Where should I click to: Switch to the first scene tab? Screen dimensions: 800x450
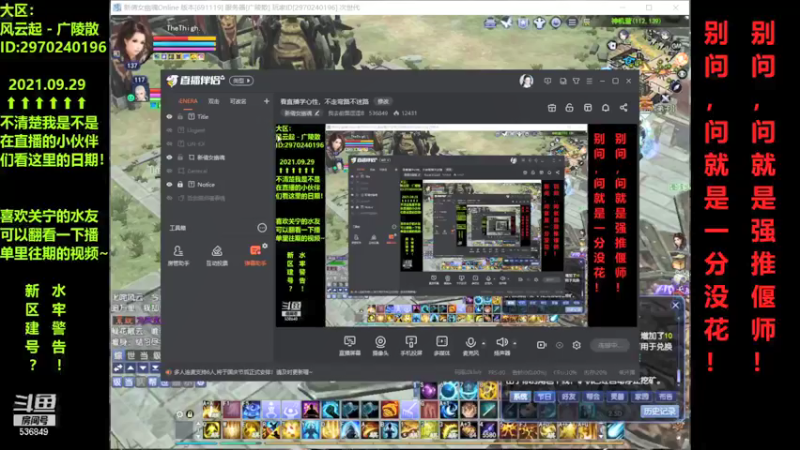[188, 101]
